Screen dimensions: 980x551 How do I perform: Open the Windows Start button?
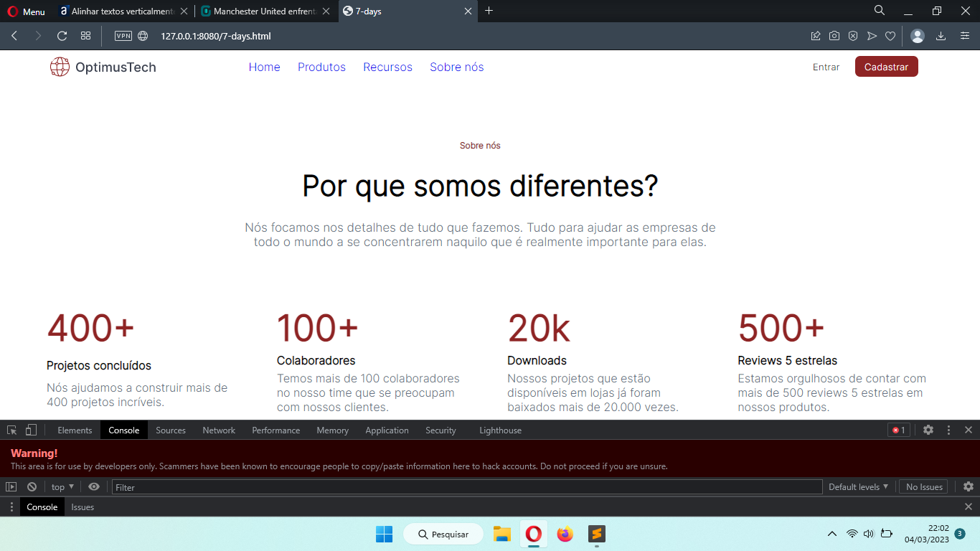[x=384, y=534]
